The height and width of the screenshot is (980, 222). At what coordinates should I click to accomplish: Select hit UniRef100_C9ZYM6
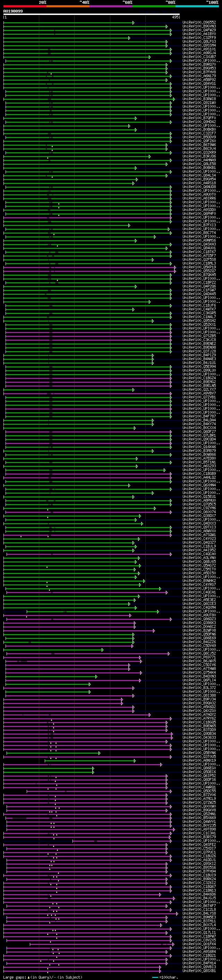(199, 508)
